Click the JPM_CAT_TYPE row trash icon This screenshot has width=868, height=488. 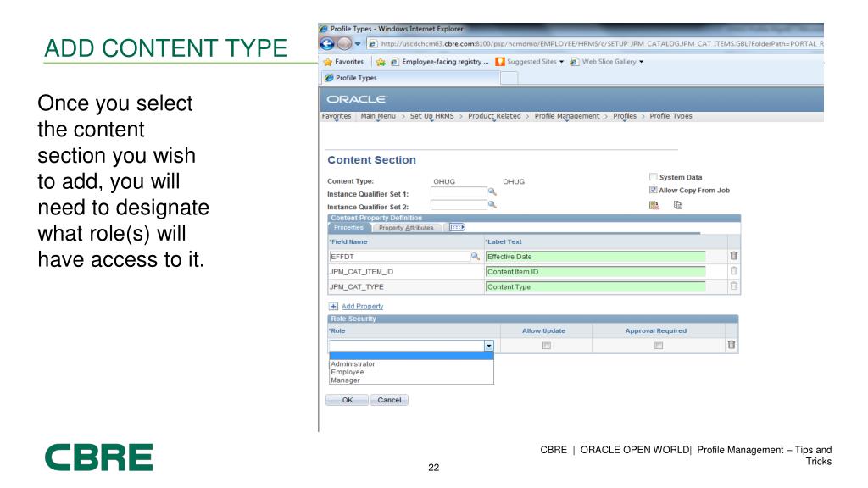pos(733,286)
